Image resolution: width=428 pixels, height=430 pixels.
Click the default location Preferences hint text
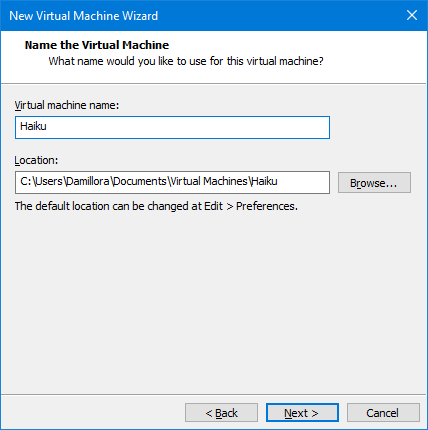[x=156, y=206]
